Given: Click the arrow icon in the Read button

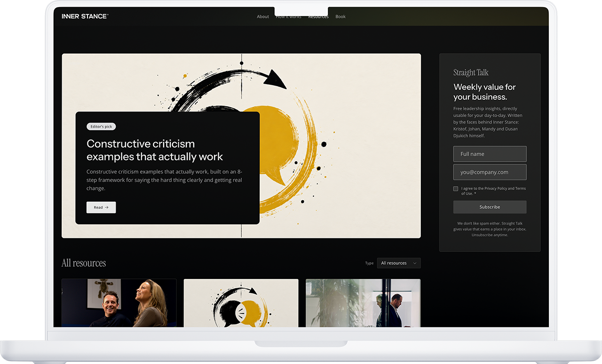Looking at the screenshot, I should tap(107, 207).
